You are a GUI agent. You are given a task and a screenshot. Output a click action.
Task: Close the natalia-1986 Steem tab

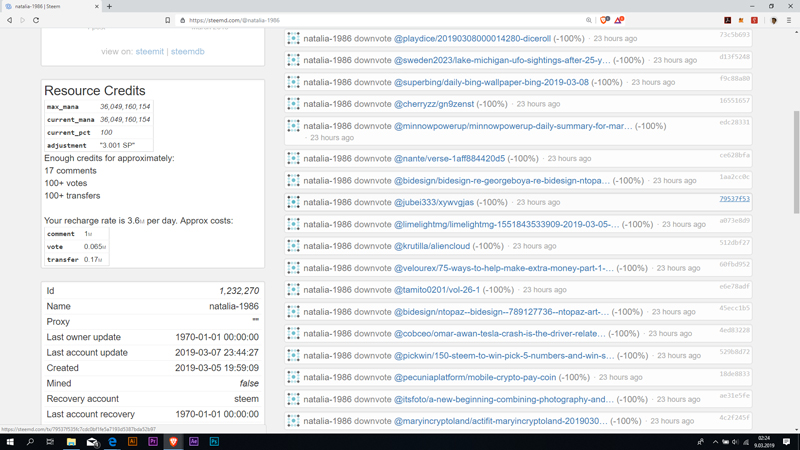pyautogui.click(x=97, y=6)
